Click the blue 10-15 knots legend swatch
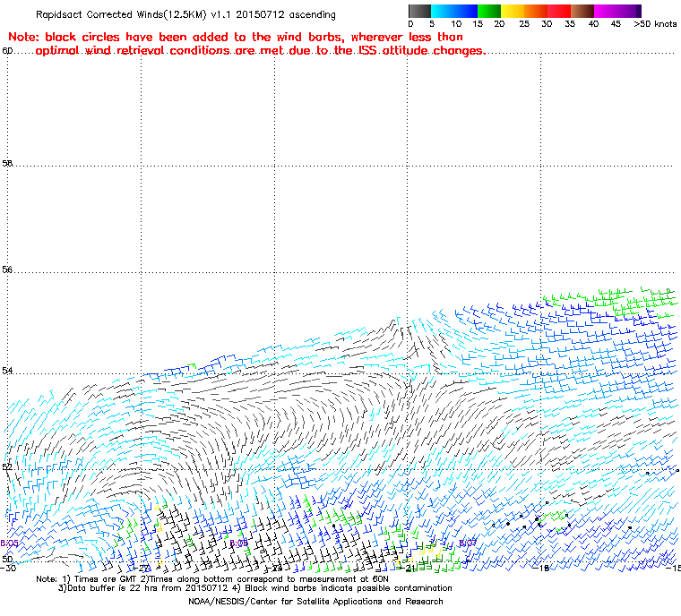The height and width of the screenshot is (616, 681). pos(466,11)
